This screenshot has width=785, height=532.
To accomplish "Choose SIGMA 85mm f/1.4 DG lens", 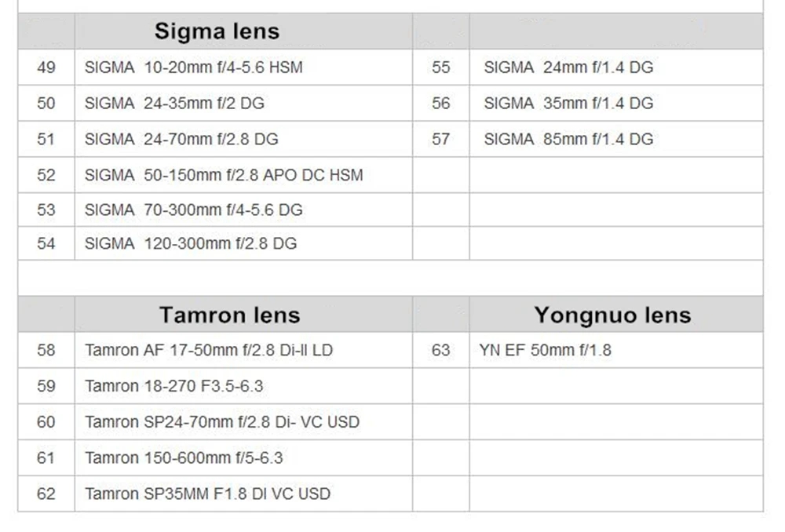I will [568, 139].
